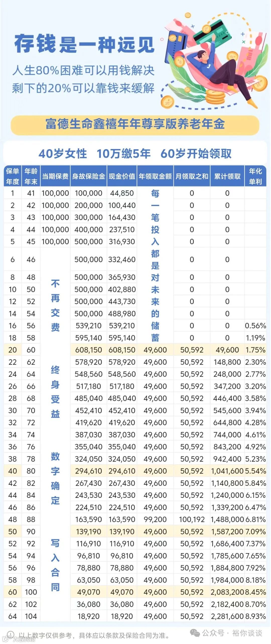Click the info icon beside the disclaimer
Image resolution: width=271 pixels, height=644 pixels.
pyautogui.click(x=10, y=635)
